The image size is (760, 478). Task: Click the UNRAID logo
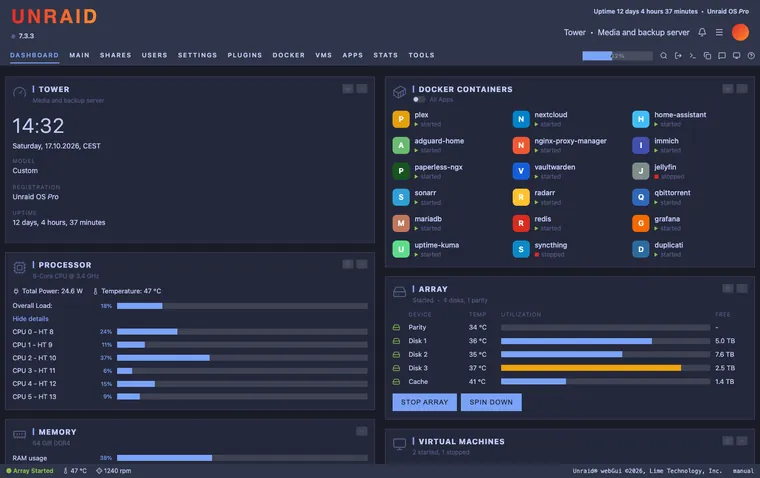click(54, 16)
